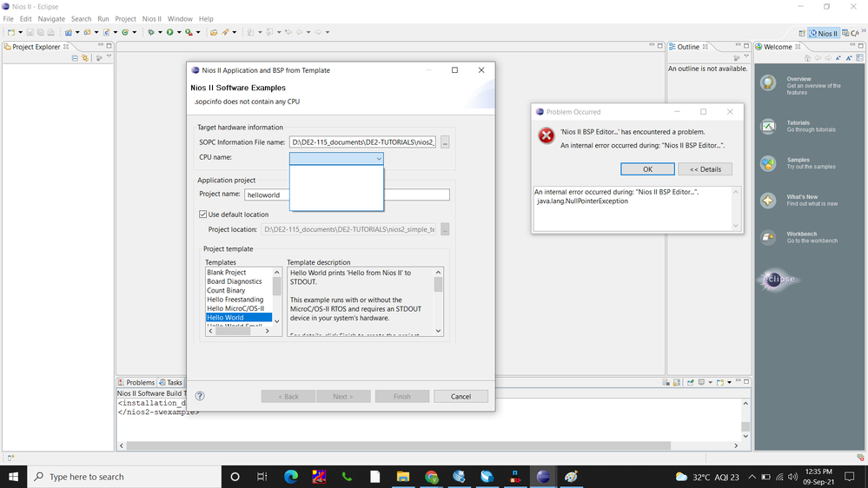Toggle the Use default location checkbox
The width and height of the screenshot is (868, 488).
coord(203,214)
